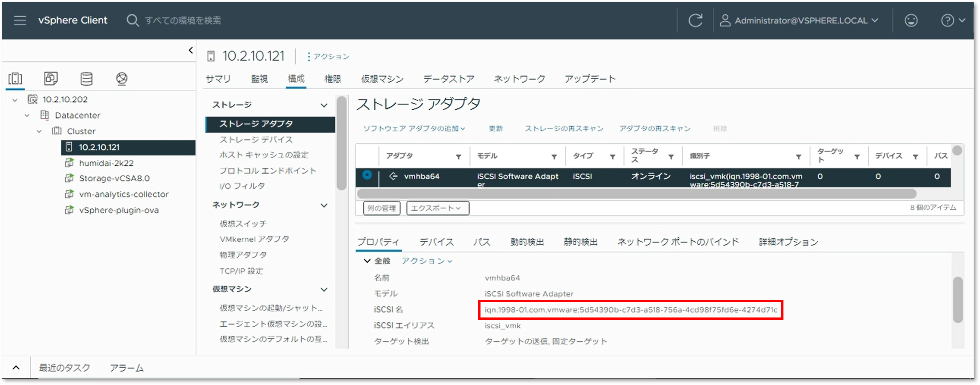Screen dimensions: 980x385
Task: Click the Storage-vCSA8.0 VM icon
Action: click(x=69, y=178)
